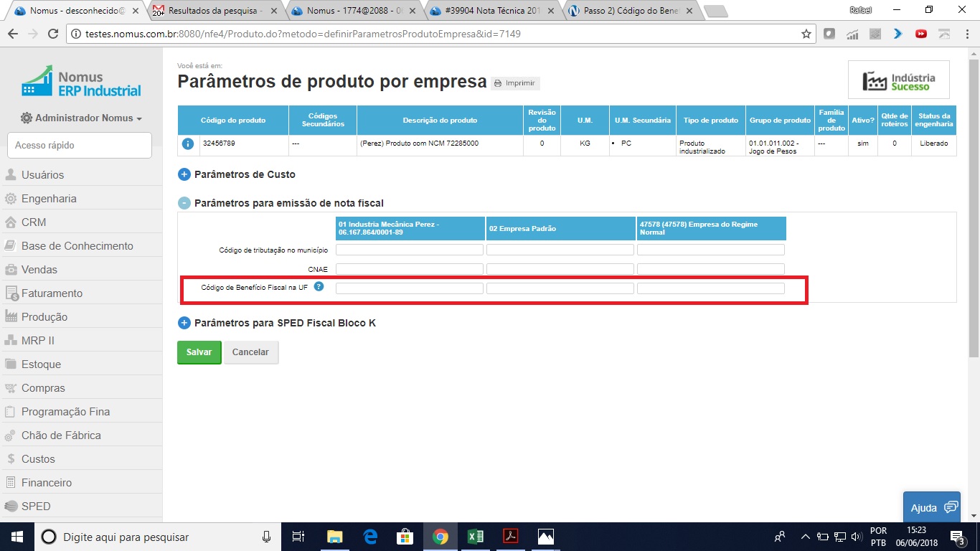Open the SPED module in the sidebar
Viewport: 980px width, 551px height.
pos(81,507)
